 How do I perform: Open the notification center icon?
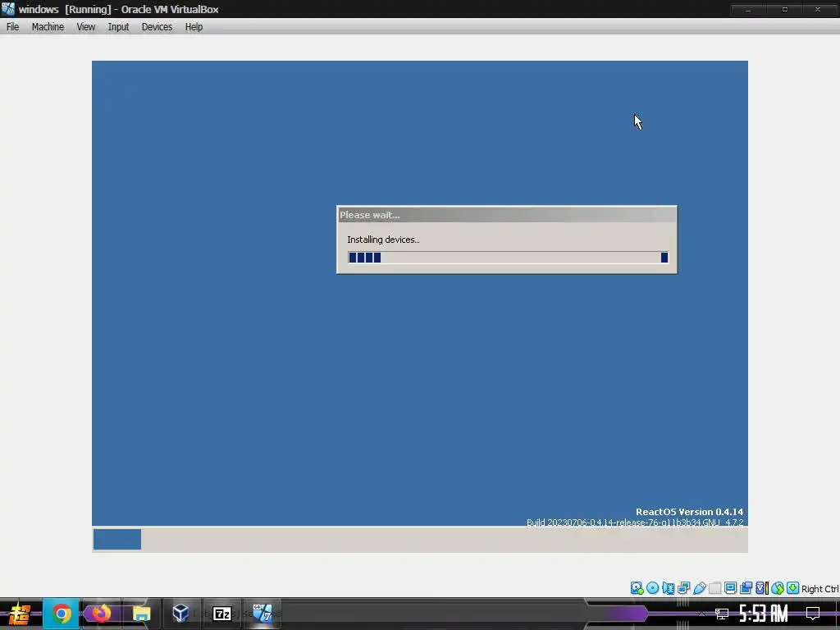tap(813, 614)
